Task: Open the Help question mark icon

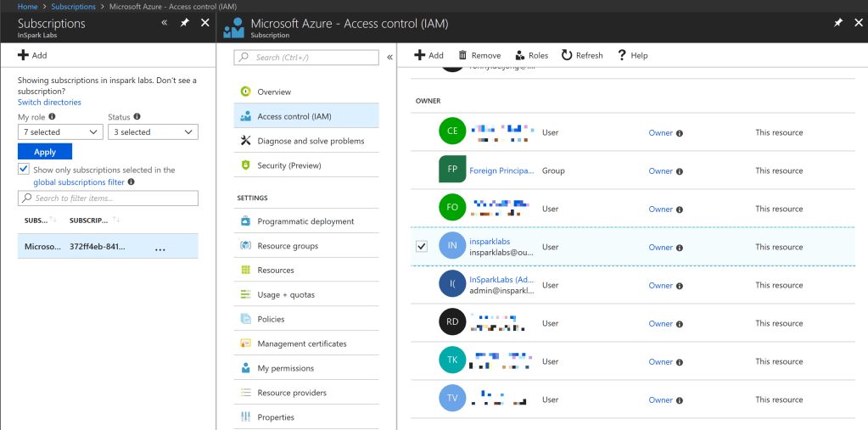Action: pos(622,55)
